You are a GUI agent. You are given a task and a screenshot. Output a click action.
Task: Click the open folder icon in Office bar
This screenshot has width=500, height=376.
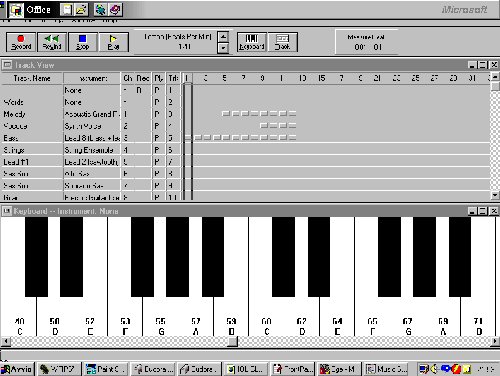click(81, 10)
